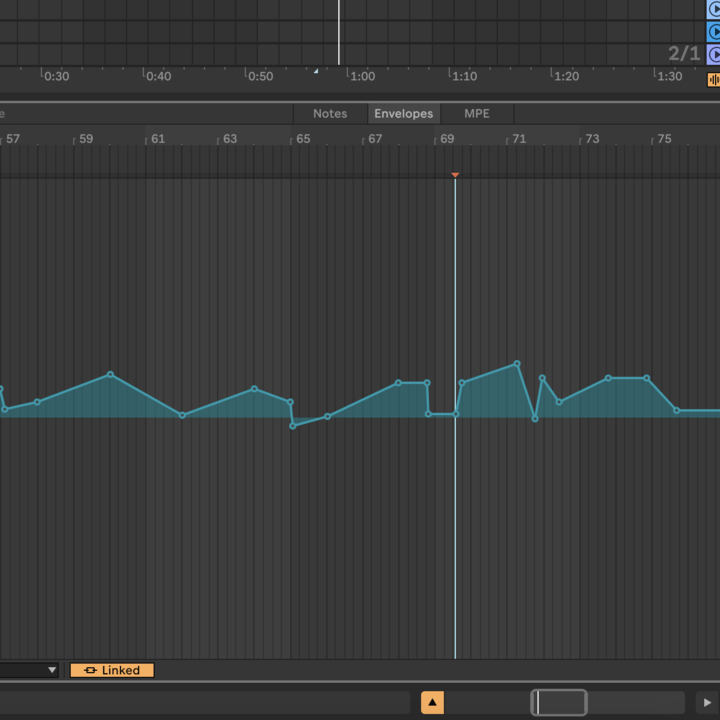This screenshot has width=720, height=720.
Task: Click the orange waveform icon below the track buttons
Action: click(x=714, y=79)
